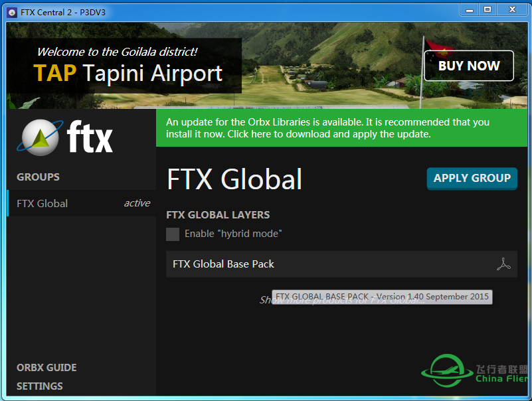Screen dimensions: 532x401
Task: Click Show more products for FTX Global link
Action: pos(342,300)
